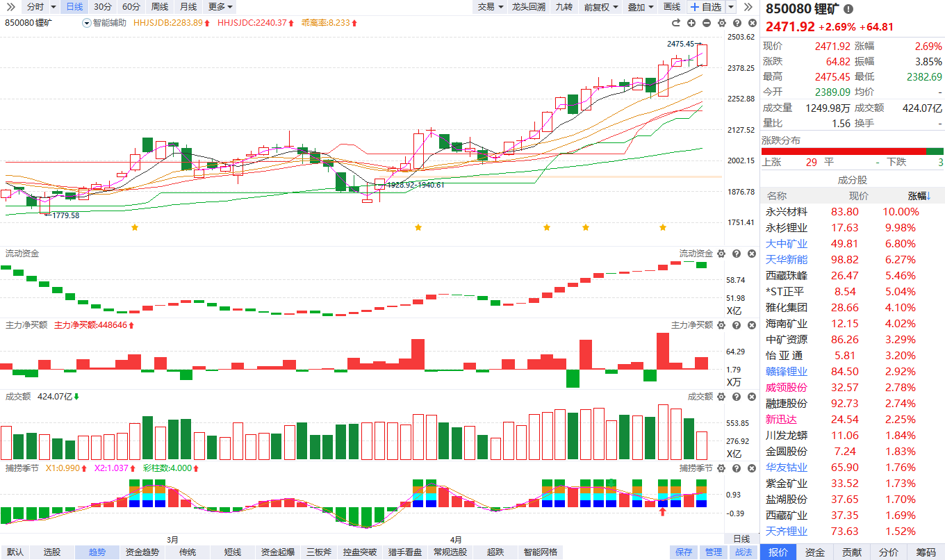The height and width of the screenshot is (560, 945).
Task: Sort constituent list by 涨幅 column header
Action: pos(920,196)
